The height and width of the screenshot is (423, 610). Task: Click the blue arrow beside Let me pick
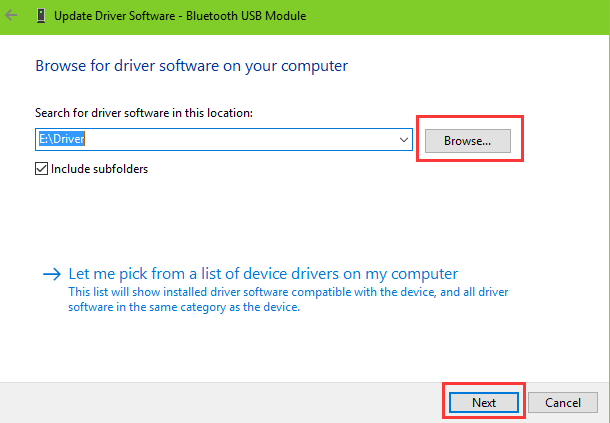[52, 274]
